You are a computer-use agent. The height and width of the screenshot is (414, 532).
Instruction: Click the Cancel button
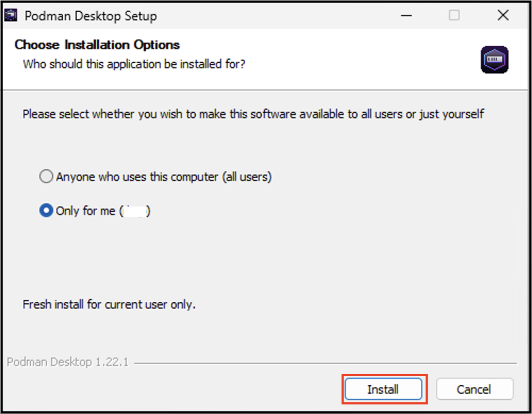(475, 389)
